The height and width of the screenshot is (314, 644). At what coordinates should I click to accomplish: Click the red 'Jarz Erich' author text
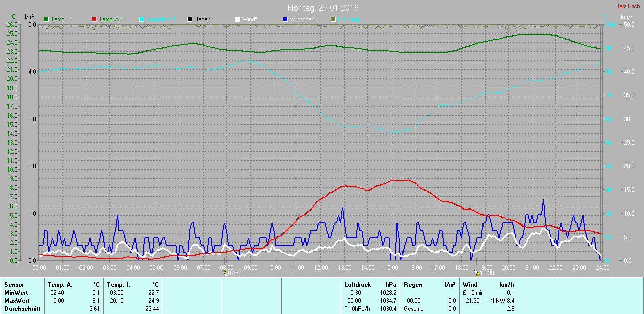click(628, 6)
